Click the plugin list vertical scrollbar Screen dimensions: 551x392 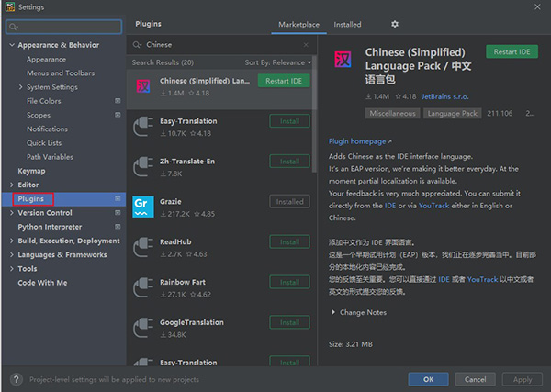(314, 114)
